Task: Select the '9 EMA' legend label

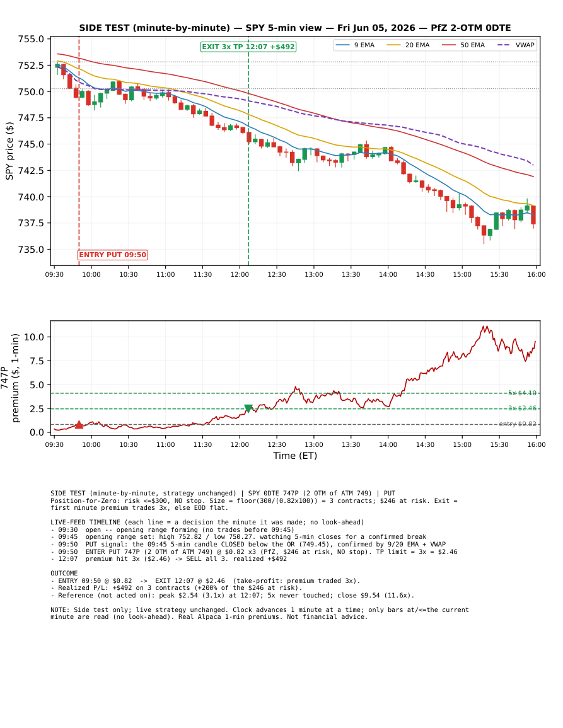Action: click(x=364, y=45)
